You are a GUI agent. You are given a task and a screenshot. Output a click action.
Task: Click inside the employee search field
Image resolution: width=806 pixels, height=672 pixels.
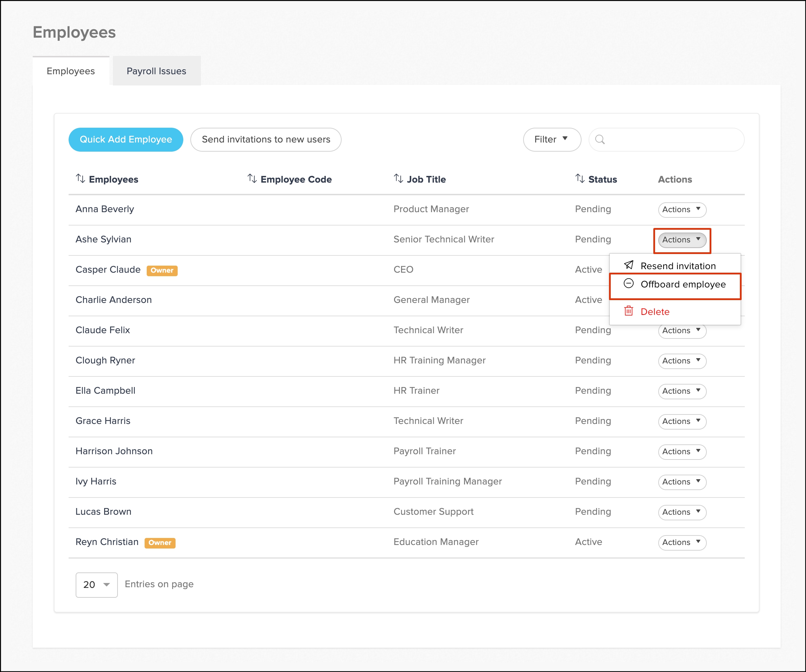672,140
